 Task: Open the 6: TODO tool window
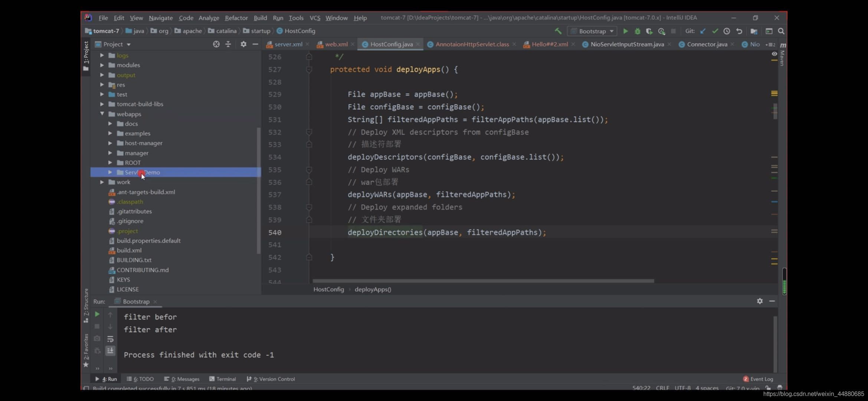(140, 379)
